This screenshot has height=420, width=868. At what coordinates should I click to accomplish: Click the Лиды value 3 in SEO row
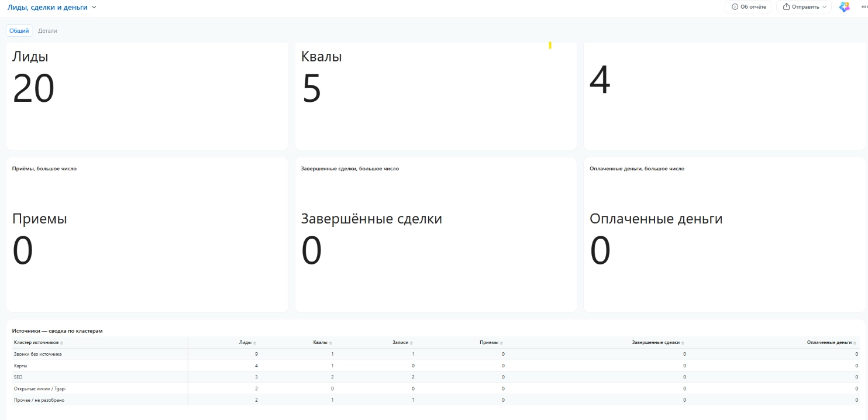(x=256, y=377)
